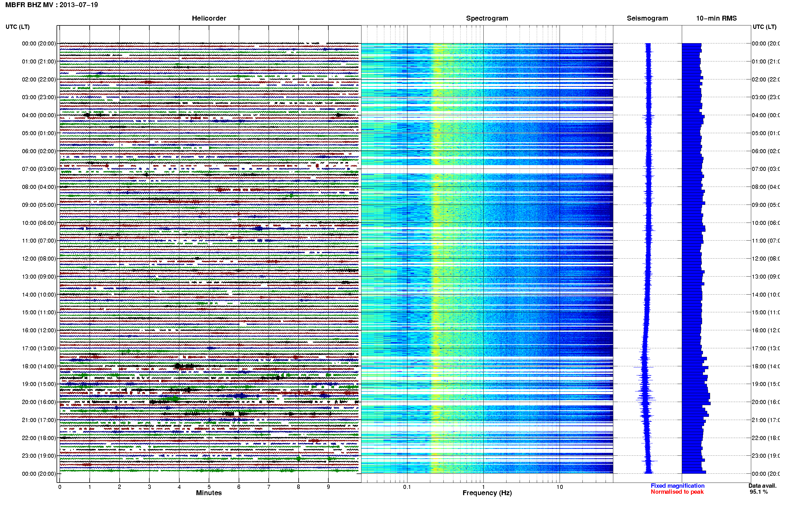This screenshot has width=812, height=508.
Task: Click the 1 Hz frequency tick label
Action: (x=483, y=487)
